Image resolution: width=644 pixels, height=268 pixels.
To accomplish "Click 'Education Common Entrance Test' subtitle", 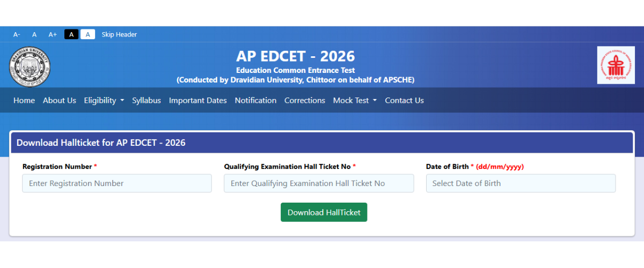I will [x=295, y=70].
